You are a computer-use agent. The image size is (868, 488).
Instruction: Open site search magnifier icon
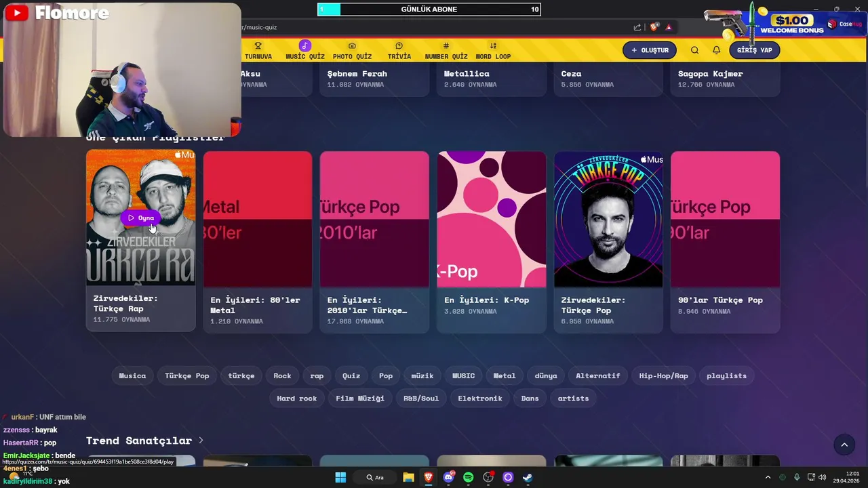pyautogui.click(x=694, y=50)
